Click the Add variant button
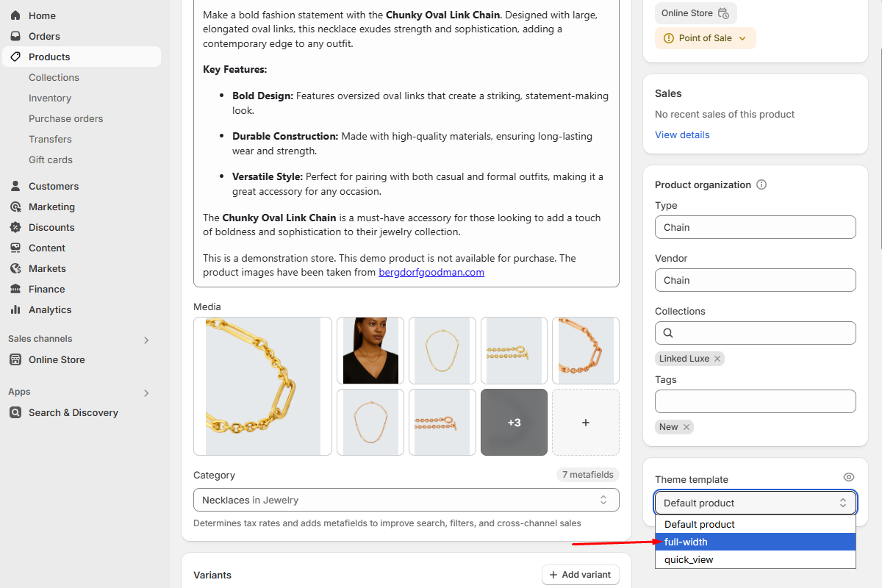This screenshot has width=882, height=588. click(x=581, y=575)
